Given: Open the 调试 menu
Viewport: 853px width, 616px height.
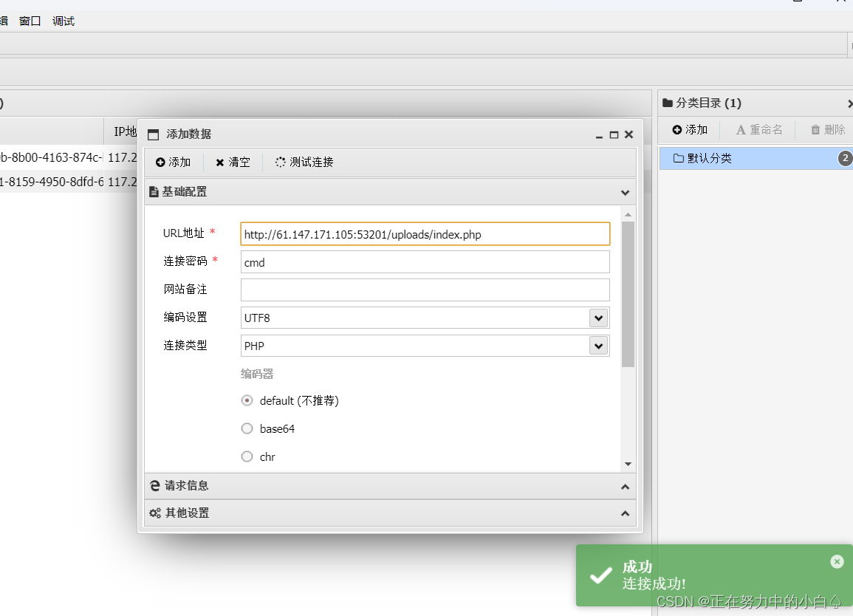Looking at the screenshot, I should [x=63, y=21].
